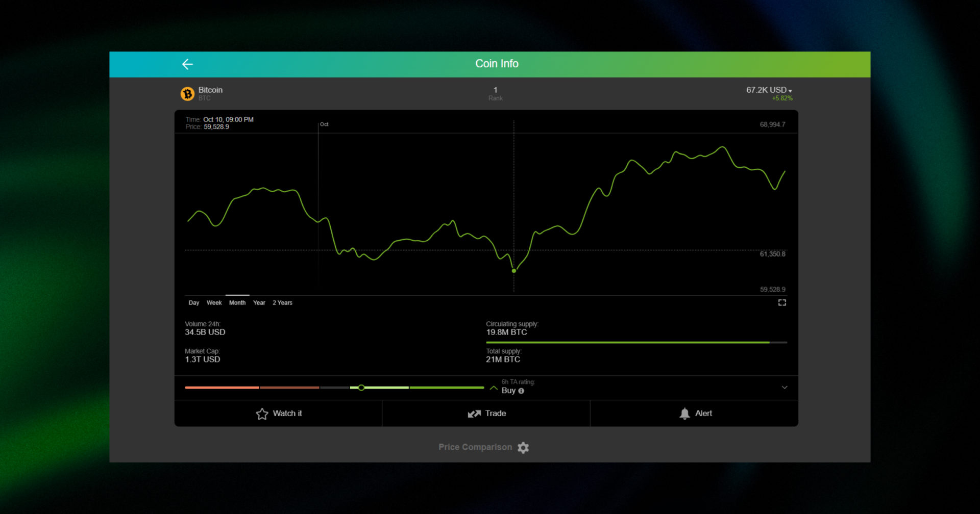Viewport: 980px width, 514px height.
Task: Go back using the top-left arrow
Action: coord(187,64)
